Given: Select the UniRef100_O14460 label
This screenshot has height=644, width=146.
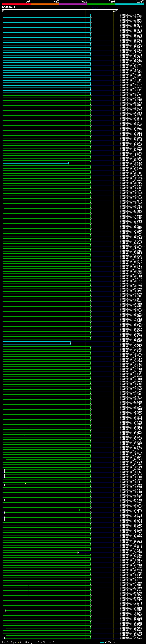Looking at the screenshot, I should point(131,351).
